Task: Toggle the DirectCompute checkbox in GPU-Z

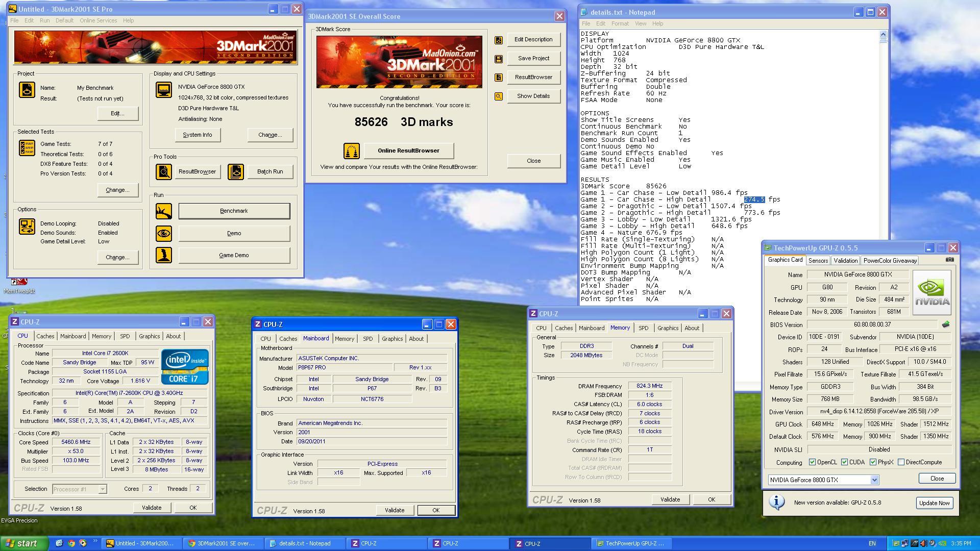Action: (901, 462)
